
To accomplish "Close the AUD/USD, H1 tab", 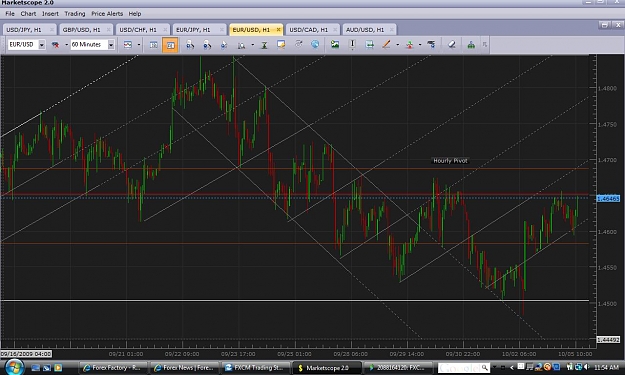I will coord(392,30).
